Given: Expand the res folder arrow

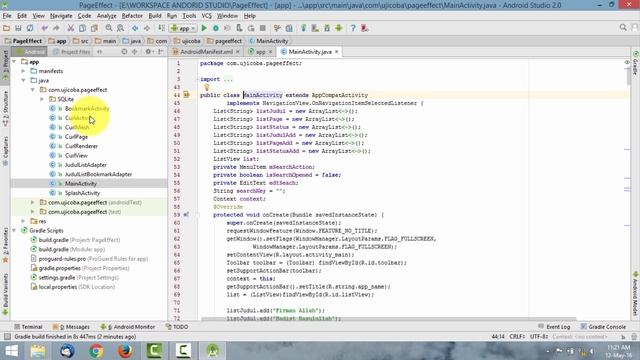Looking at the screenshot, I should point(24,221).
